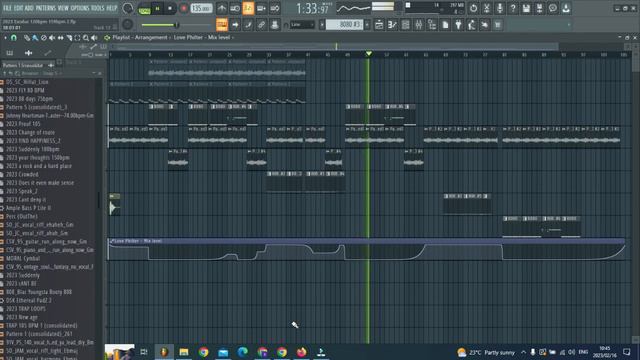The width and height of the screenshot is (640, 360).
Task: Open the audio editor scissors icon
Action: [x=487, y=8]
